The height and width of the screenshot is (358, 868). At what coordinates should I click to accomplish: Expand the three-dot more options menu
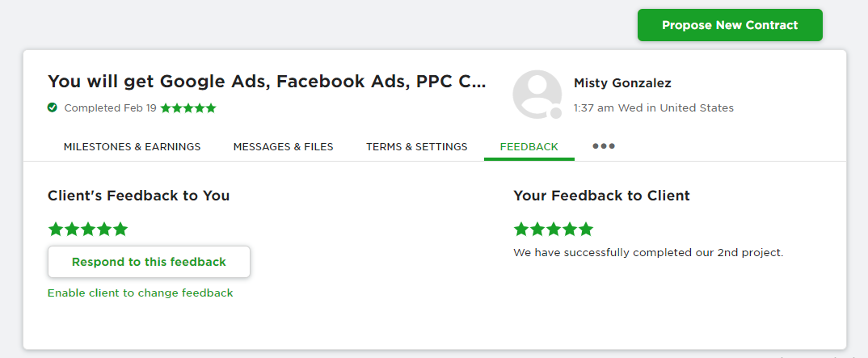tap(604, 146)
